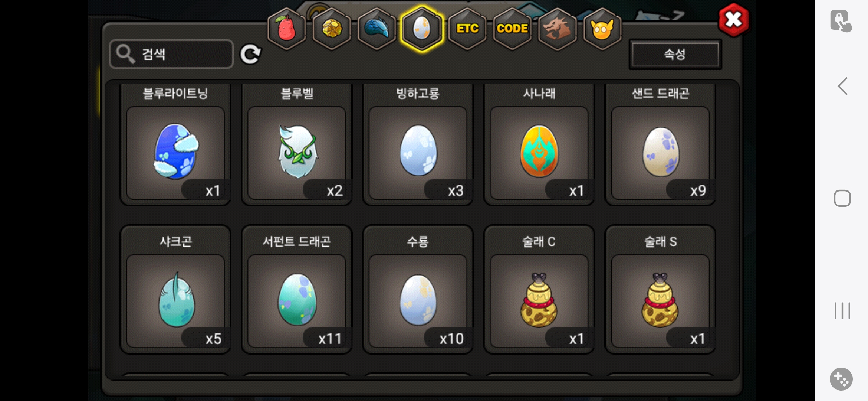Click the refresh arrow next to search
Image resolution: width=868 pixels, height=401 pixels.
pyautogui.click(x=250, y=55)
